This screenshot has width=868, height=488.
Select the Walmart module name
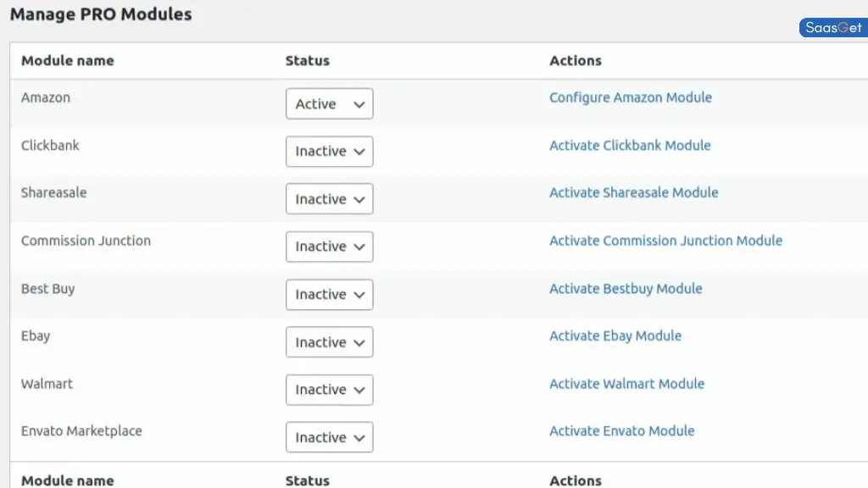coord(47,384)
